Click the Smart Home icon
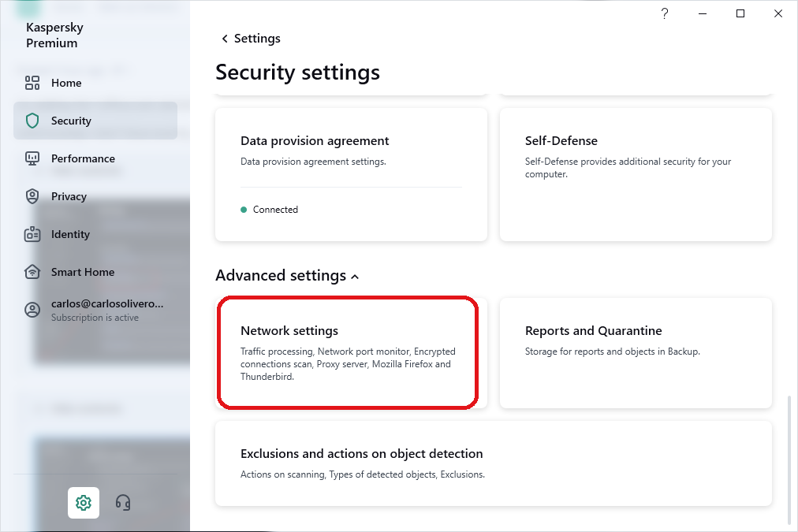This screenshot has width=798, height=532. 32,272
